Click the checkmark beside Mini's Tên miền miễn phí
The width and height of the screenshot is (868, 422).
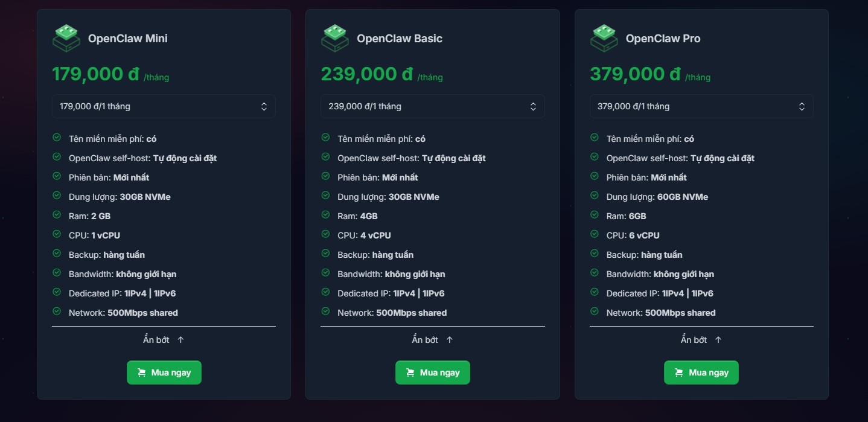point(57,138)
